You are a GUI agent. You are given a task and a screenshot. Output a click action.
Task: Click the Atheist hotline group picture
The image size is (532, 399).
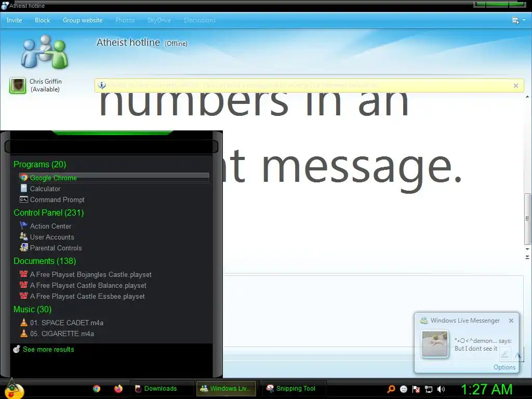pyautogui.click(x=45, y=51)
